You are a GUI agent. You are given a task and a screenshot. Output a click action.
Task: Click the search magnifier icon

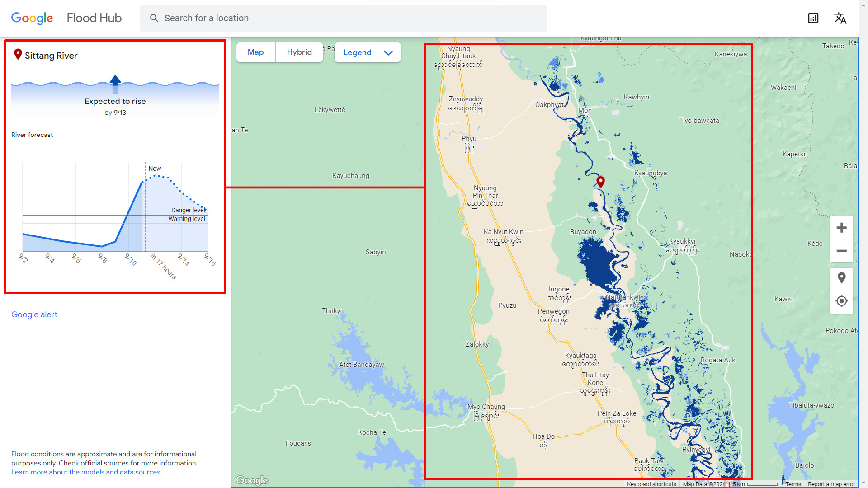(154, 18)
